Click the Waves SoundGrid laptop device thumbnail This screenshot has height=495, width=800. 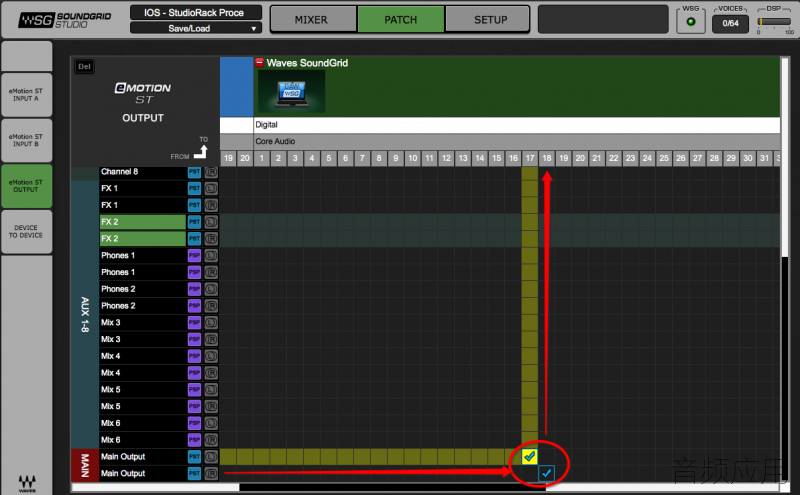tap(291, 91)
